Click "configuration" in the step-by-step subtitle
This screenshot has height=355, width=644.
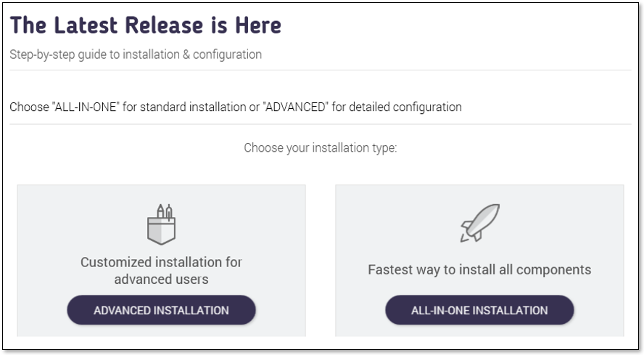(x=227, y=54)
